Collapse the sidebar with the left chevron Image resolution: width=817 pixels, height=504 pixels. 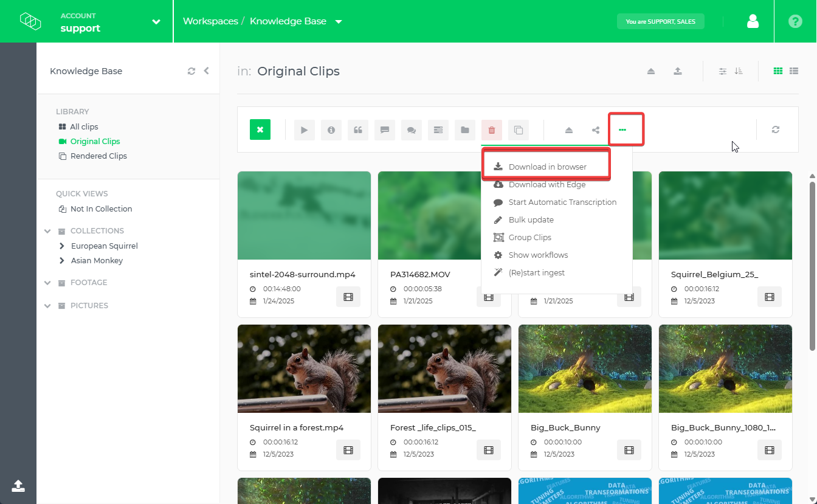tap(207, 71)
